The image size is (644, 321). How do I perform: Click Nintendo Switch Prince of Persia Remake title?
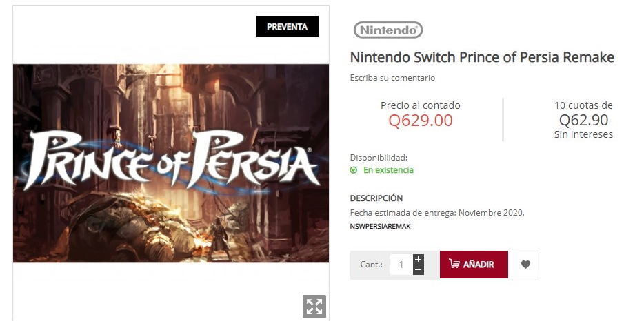(x=482, y=57)
